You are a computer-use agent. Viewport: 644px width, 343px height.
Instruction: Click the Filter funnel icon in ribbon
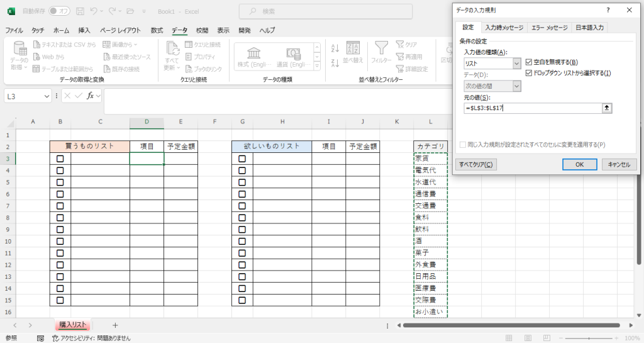pyautogui.click(x=380, y=49)
